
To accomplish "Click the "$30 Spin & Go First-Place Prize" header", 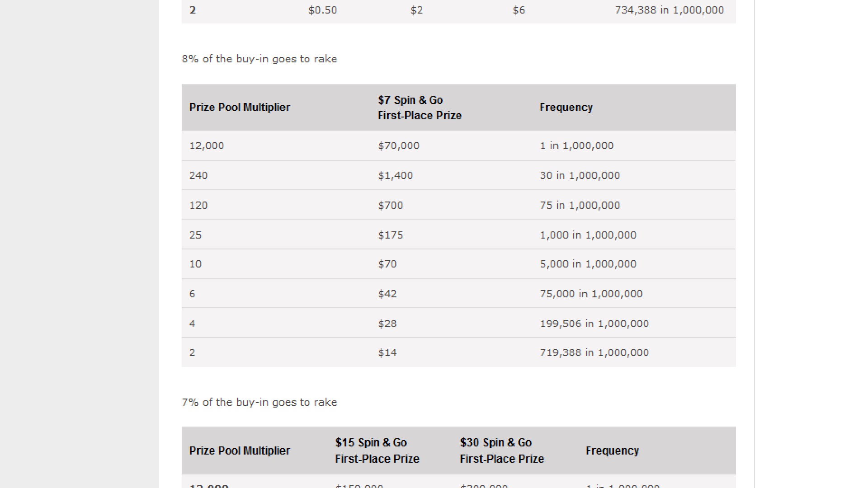I will pyautogui.click(x=502, y=450).
